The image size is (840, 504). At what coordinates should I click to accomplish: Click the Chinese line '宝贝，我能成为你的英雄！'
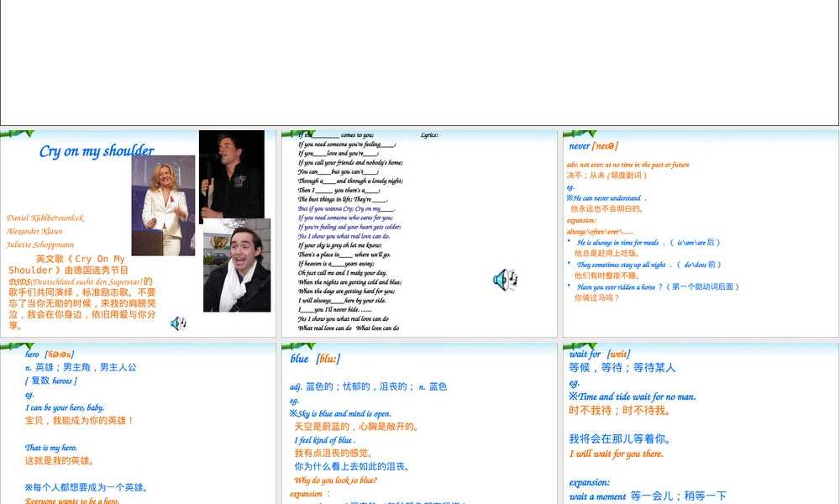click(x=79, y=421)
